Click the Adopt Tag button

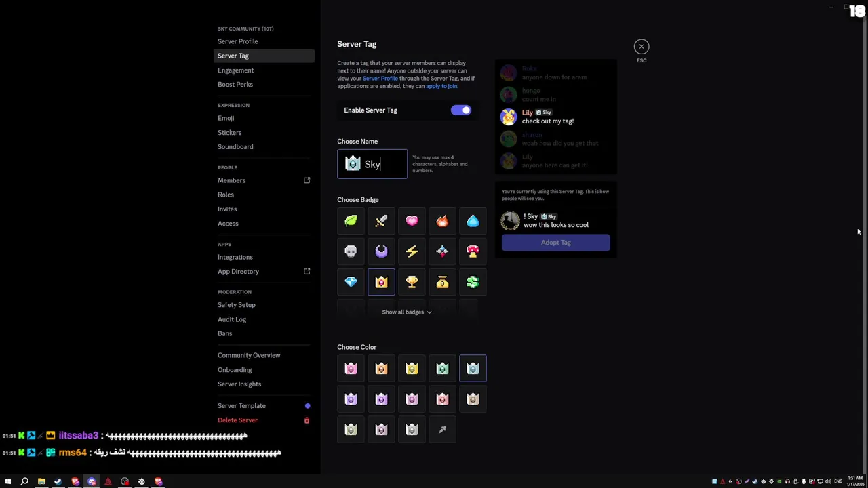555,243
